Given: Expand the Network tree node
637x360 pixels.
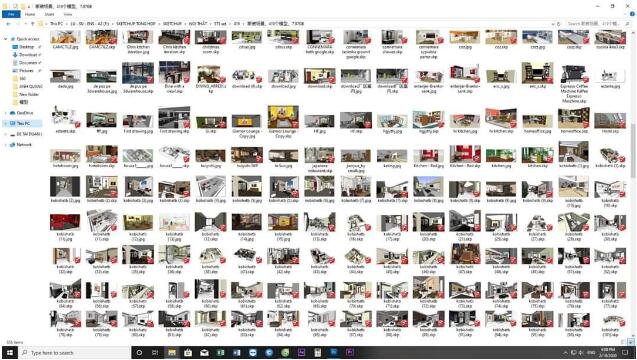Looking at the screenshot, I should coord(6,144).
